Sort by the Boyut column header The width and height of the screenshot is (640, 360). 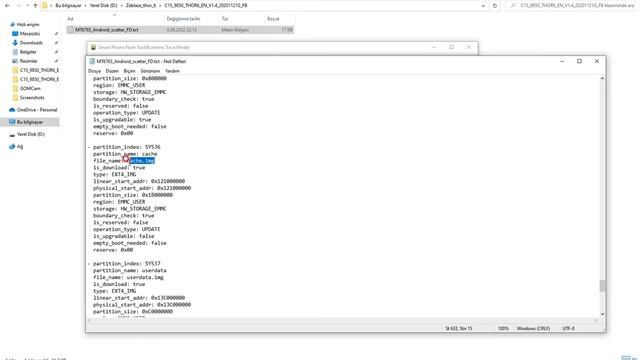(x=273, y=19)
